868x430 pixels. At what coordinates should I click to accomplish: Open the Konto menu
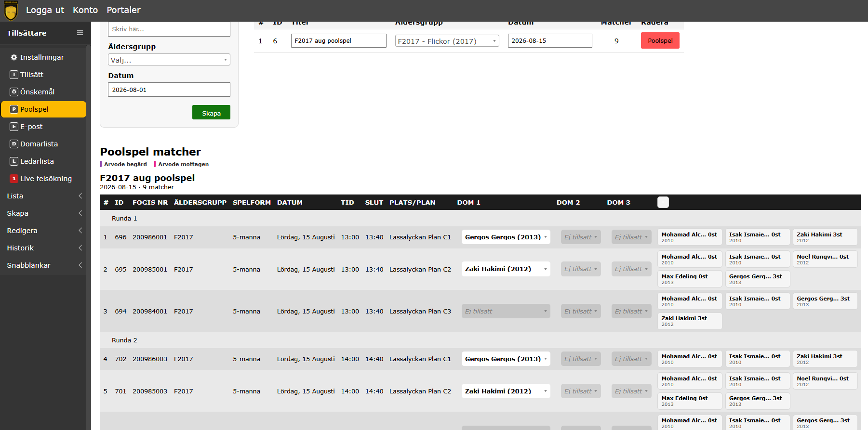85,10
